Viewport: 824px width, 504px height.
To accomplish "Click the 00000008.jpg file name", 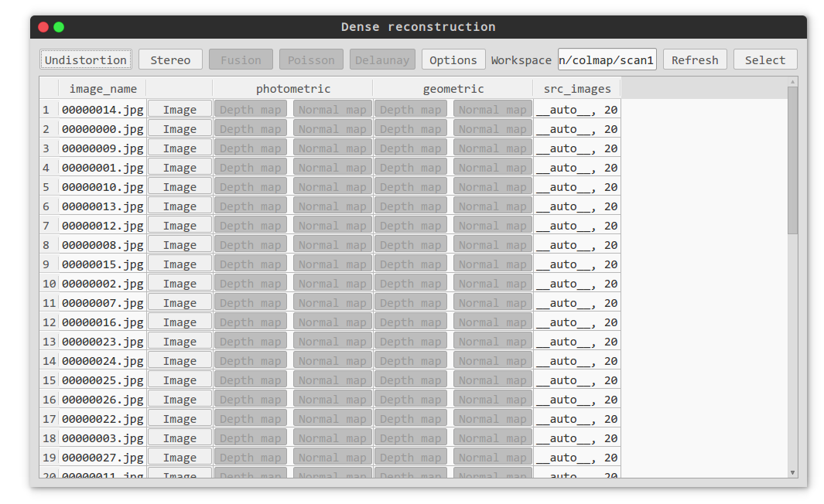I will click(102, 244).
